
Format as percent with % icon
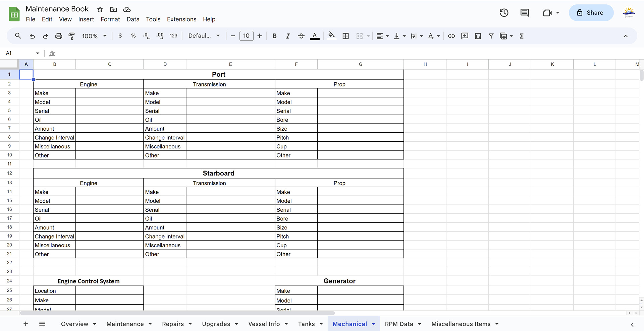point(133,36)
